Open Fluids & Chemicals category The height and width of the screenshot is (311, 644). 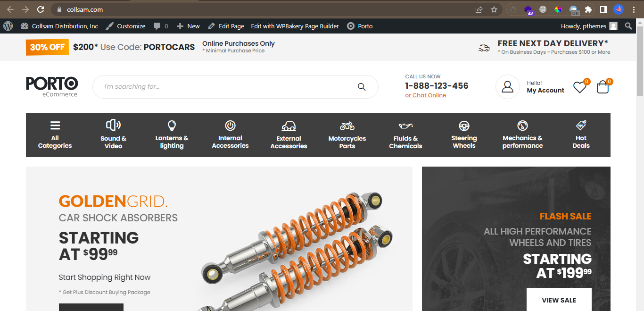coord(405,134)
